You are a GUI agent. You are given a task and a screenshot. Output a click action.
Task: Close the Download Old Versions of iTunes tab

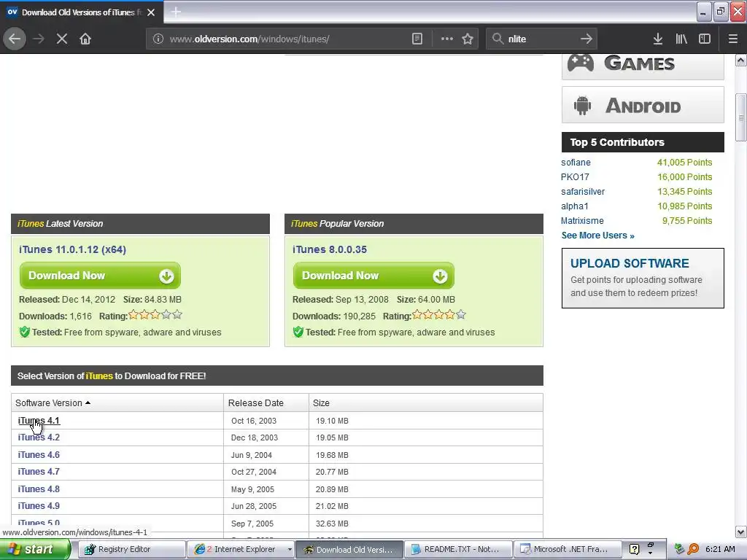pyautogui.click(x=151, y=12)
